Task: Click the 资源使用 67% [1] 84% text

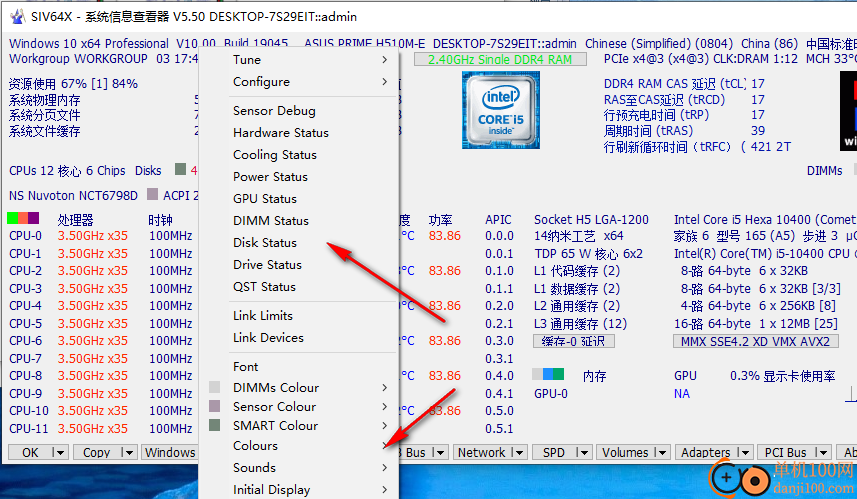Action: click(x=73, y=84)
